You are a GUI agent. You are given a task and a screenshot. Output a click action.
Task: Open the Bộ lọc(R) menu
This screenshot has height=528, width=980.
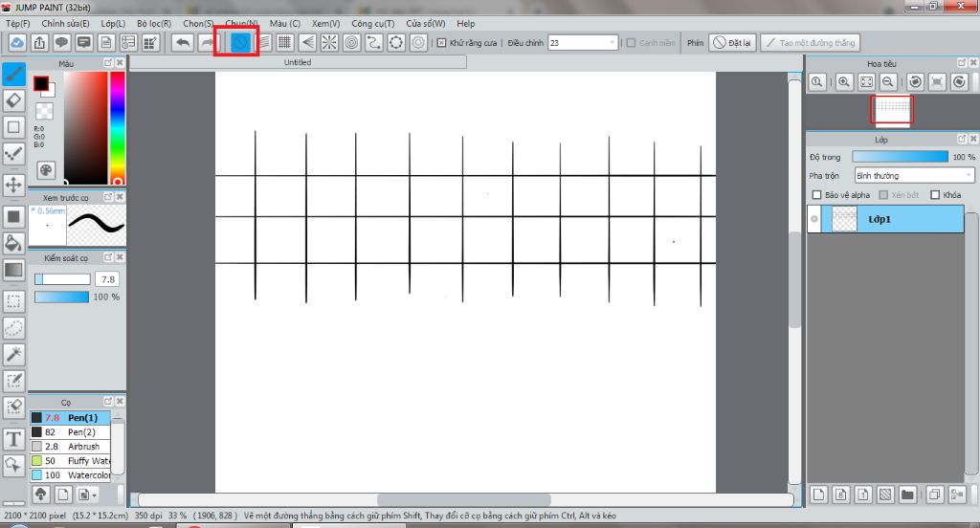tap(154, 23)
